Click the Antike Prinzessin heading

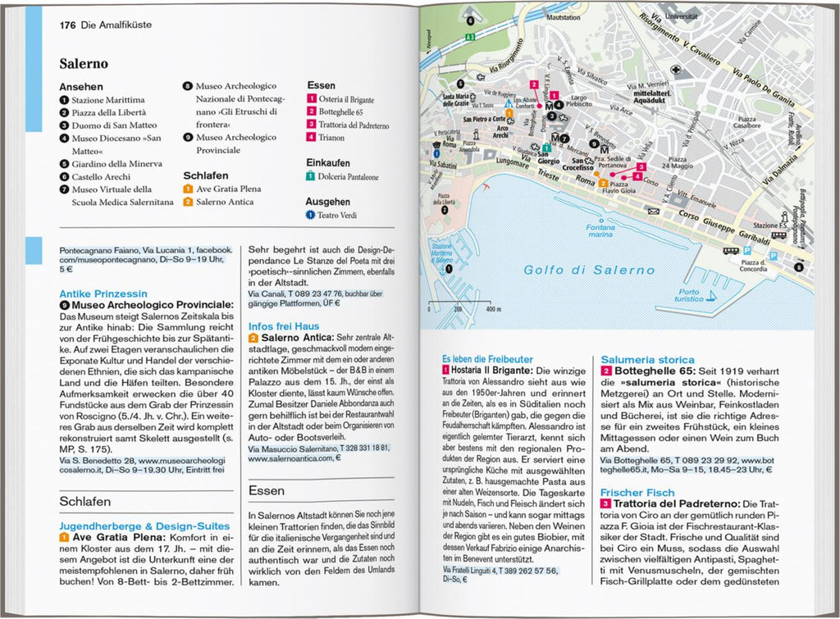(x=103, y=294)
